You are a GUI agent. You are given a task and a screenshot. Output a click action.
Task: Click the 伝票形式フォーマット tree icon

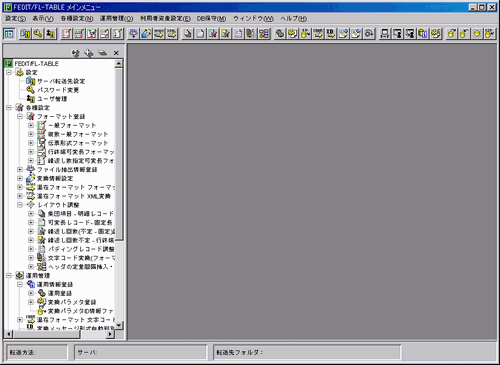coord(41,143)
